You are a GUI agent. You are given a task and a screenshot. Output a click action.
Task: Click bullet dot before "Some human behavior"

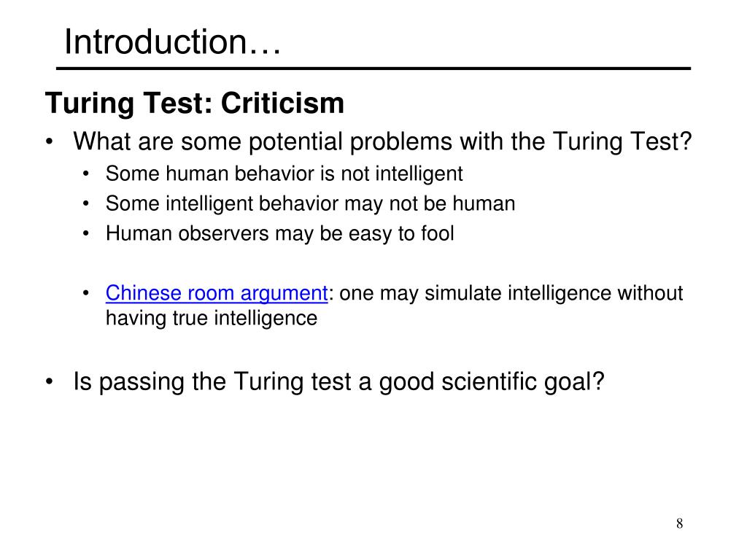[86, 174]
